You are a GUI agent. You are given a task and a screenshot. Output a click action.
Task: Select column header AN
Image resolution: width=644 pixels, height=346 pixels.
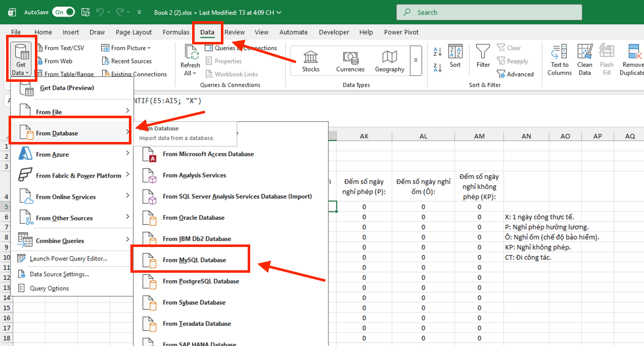point(526,136)
